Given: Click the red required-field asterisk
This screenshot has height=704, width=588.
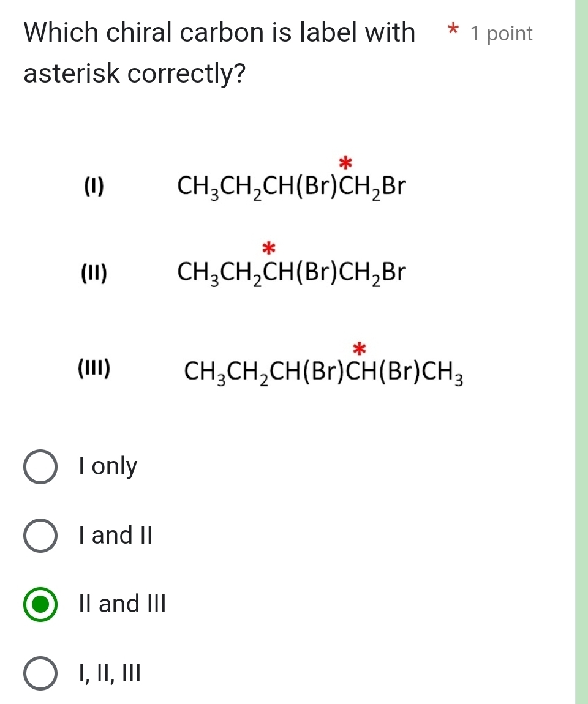Looking at the screenshot, I should click(x=451, y=32).
